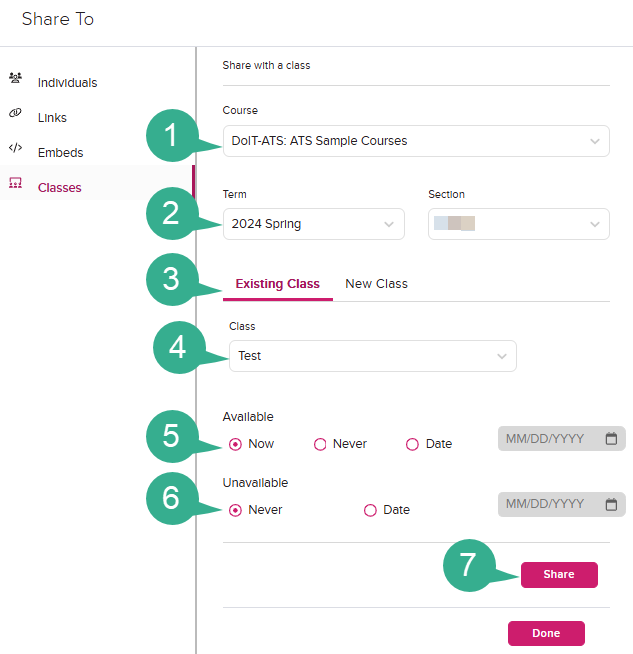Viewport: 633px width, 654px height.
Task: Select Available Date radio button
Action: pos(412,444)
